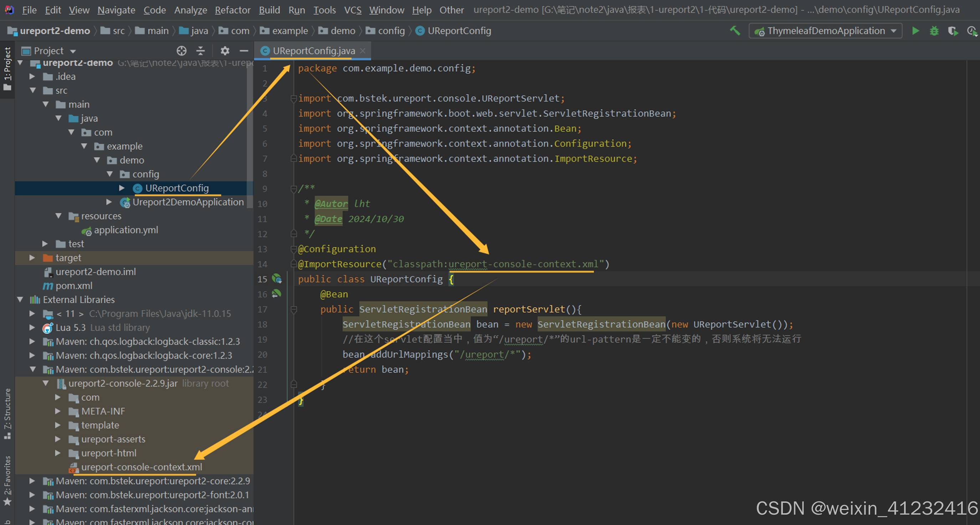This screenshot has height=525, width=980.
Task: Hide the Project panel with minus icon
Action: (x=244, y=51)
